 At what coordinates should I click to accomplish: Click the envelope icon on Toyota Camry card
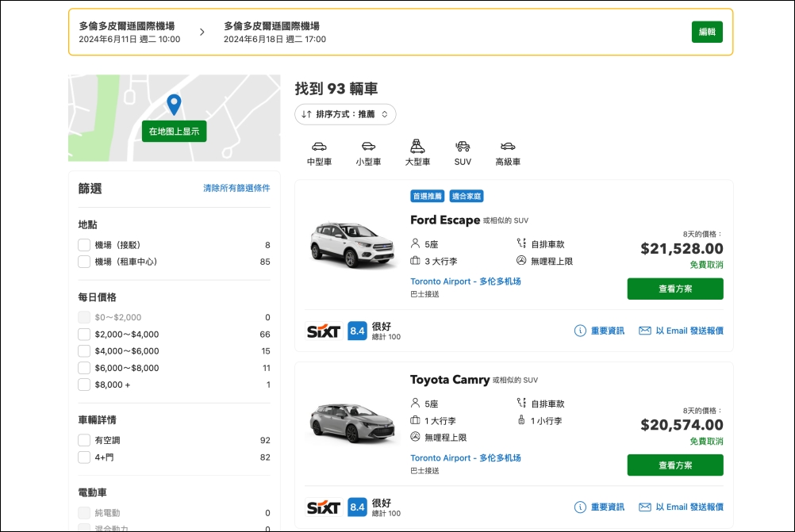point(645,507)
